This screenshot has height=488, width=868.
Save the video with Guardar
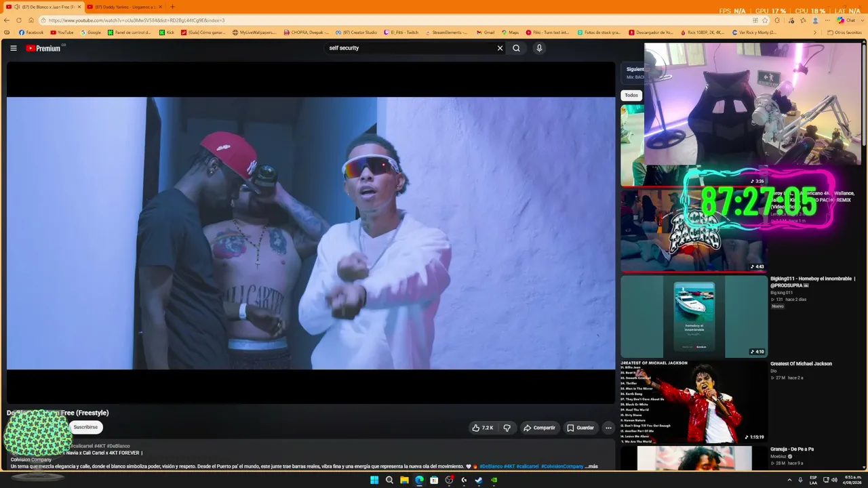point(580,428)
